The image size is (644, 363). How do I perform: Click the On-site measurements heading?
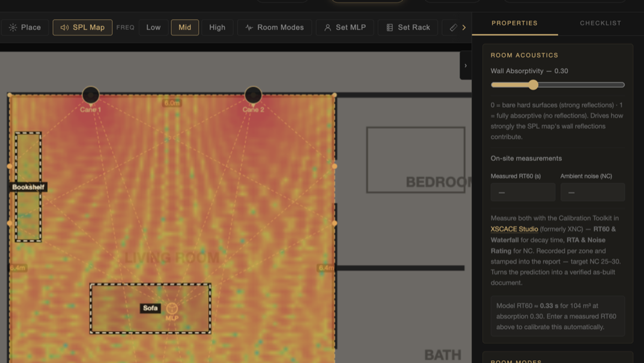click(x=526, y=158)
